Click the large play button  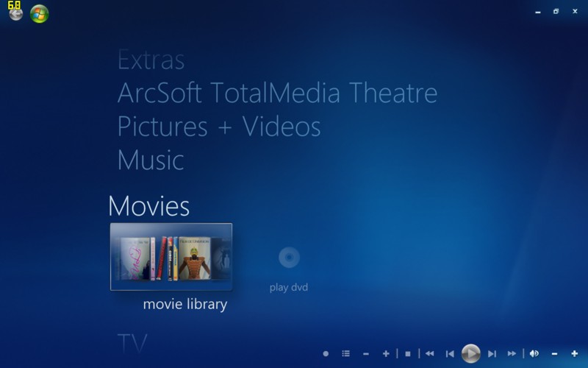pos(470,353)
